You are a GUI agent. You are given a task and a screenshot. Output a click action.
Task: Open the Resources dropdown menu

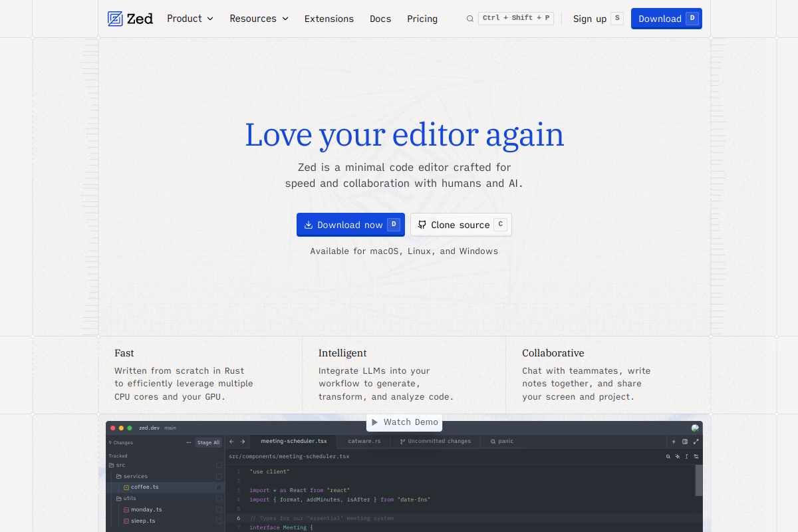[259, 19]
